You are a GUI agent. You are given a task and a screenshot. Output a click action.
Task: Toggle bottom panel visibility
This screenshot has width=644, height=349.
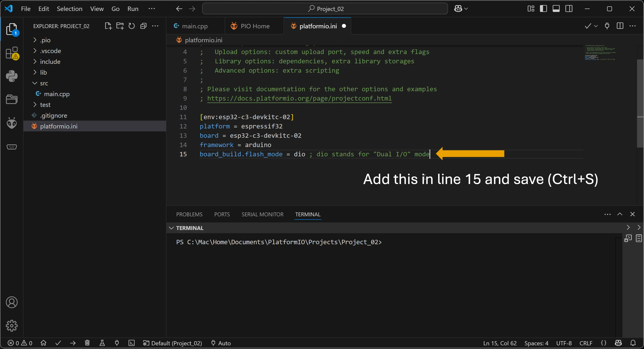click(556, 9)
